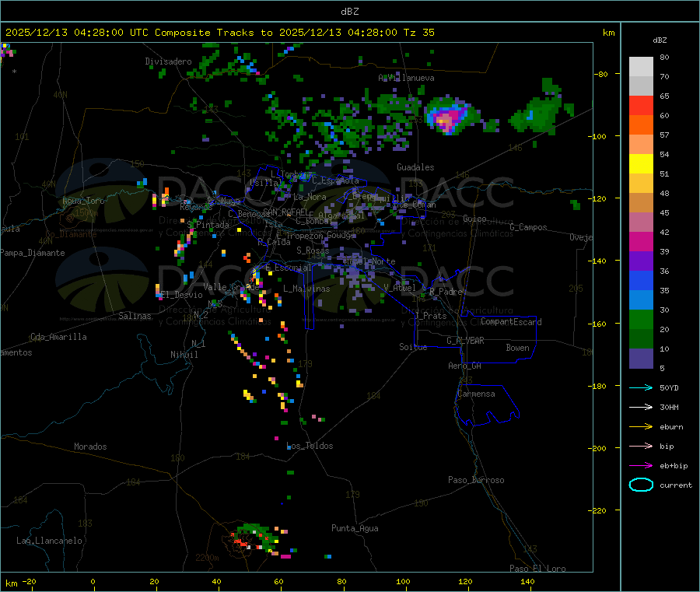700x592 pixels.
Task: Click the 'Guico' map label
Action: pos(474,219)
